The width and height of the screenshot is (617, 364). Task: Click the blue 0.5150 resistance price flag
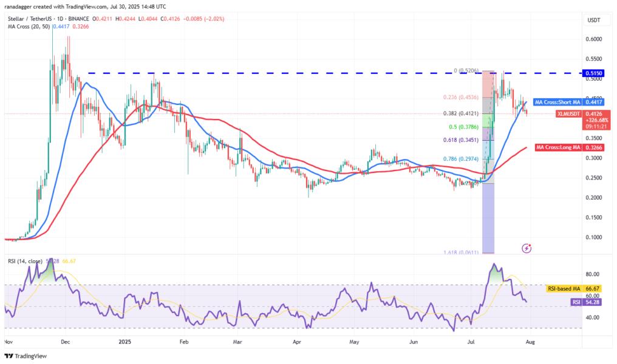pos(593,72)
